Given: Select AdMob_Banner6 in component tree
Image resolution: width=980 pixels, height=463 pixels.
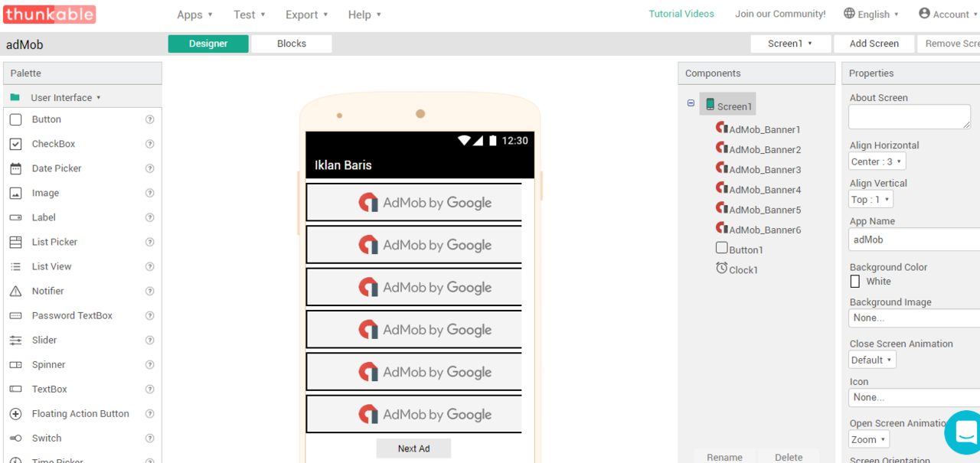Looking at the screenshot, I should pos(759,228).
